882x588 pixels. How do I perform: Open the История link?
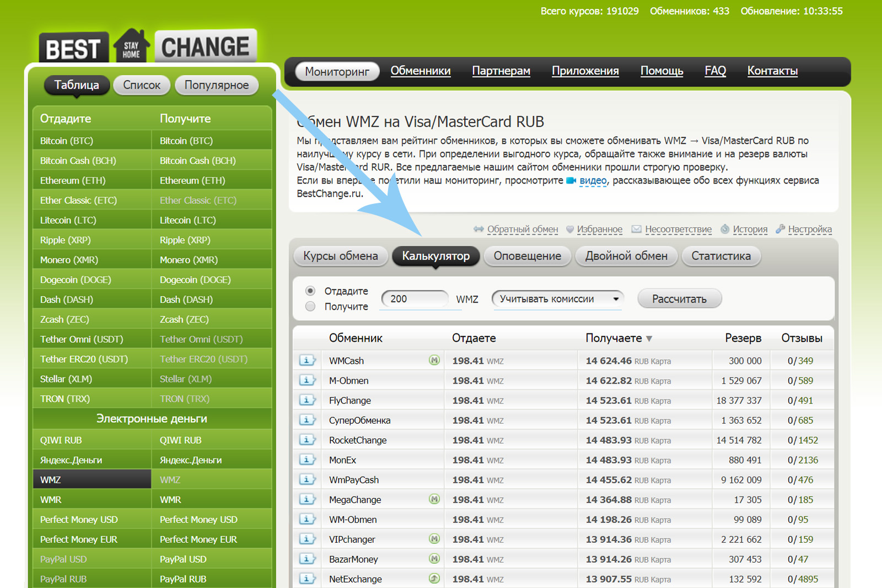point(750,229)
